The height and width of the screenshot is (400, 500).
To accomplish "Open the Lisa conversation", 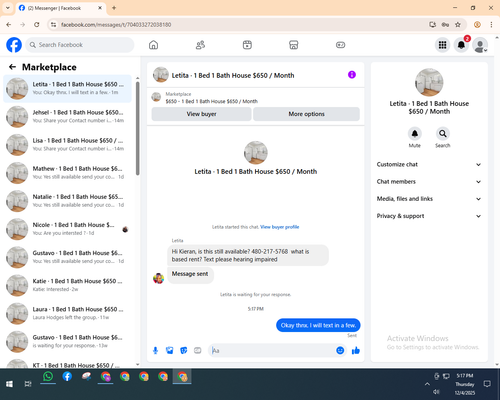I will click(67, 145).
